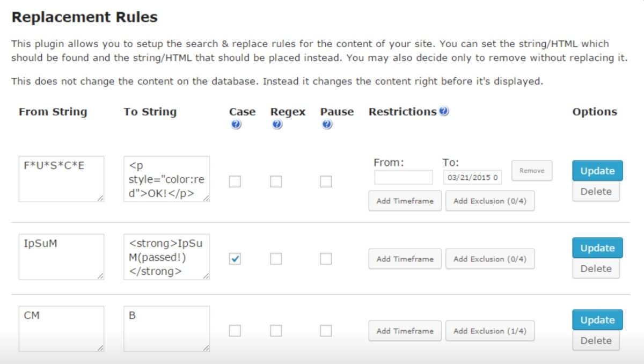Open the Regex column help icon
Screen dimensions: 644x364
[277, 125]
